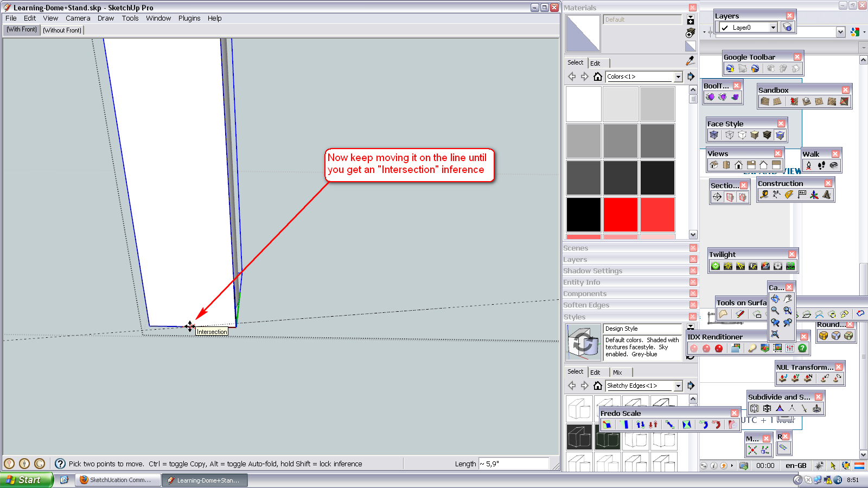Image resolution: width=868 pixels, height=488 pixels.
Task: Select the Walk footprints tool
Action: pyautogui.click(x=821, y=165)
